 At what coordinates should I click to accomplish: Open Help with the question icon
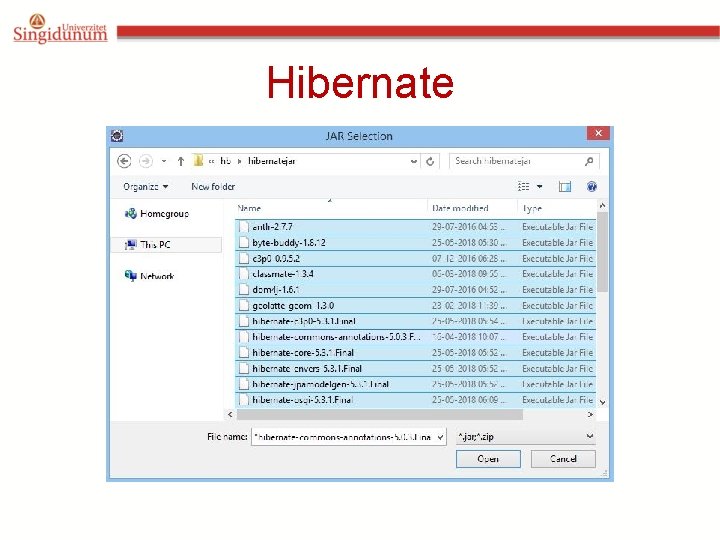592,186
